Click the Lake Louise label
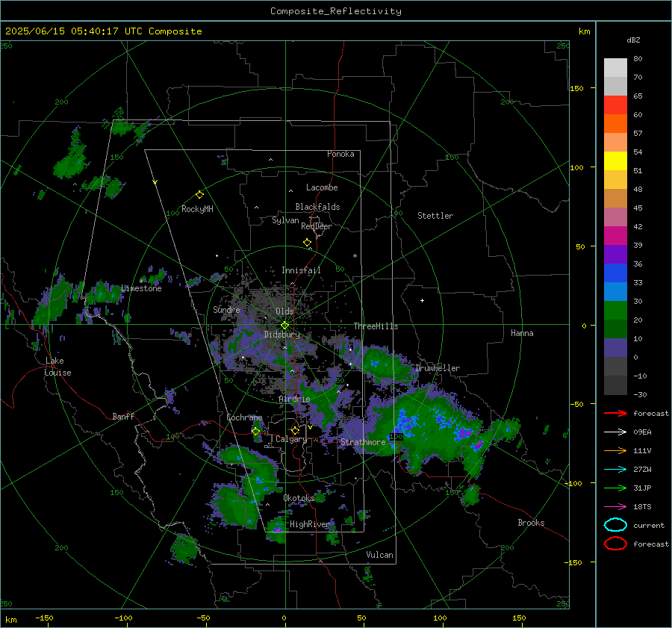This screenshot has height=628, width=672. pos(57,367)
